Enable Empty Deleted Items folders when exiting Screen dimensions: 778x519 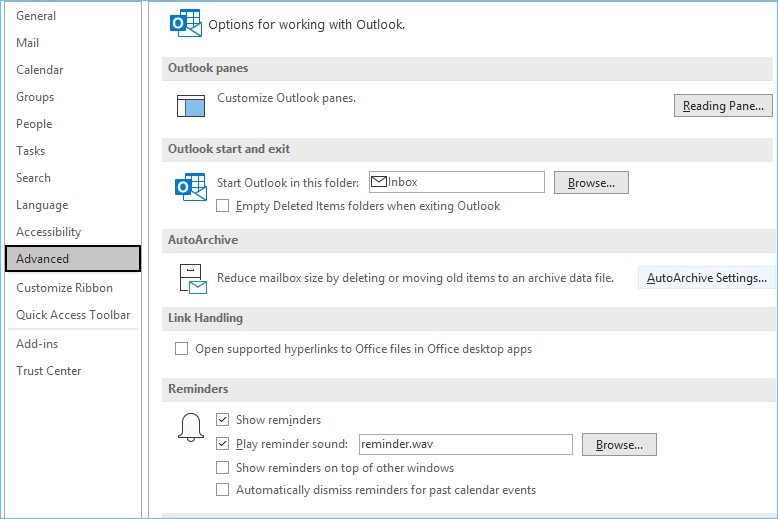click(x=223, y=206)
